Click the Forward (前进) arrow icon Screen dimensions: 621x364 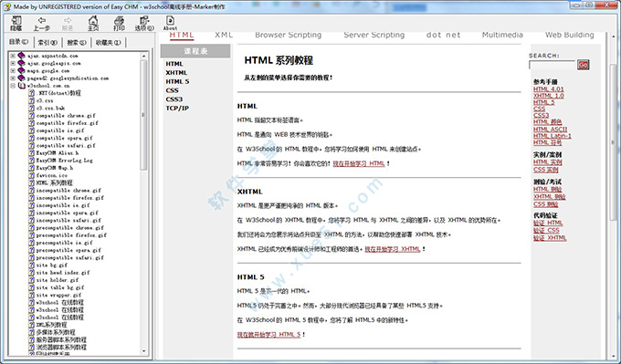tap(68, 21)
